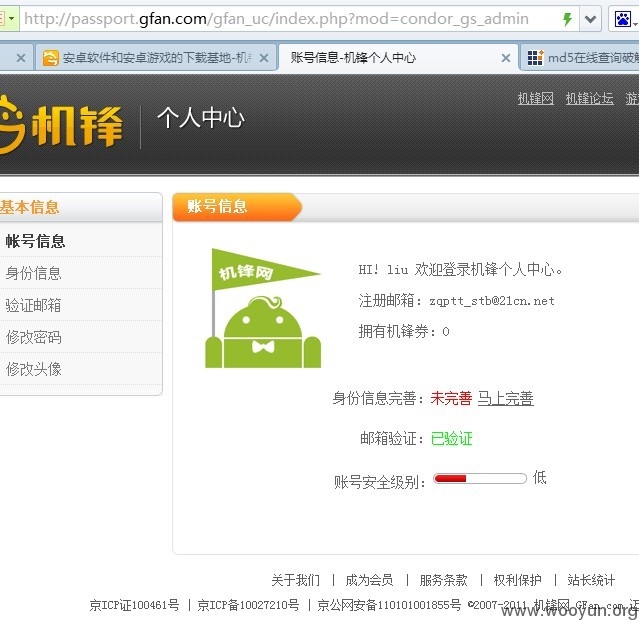The image size is (639, 620).
Task: Click the green 已验证 status text
Action: point(451,439)
